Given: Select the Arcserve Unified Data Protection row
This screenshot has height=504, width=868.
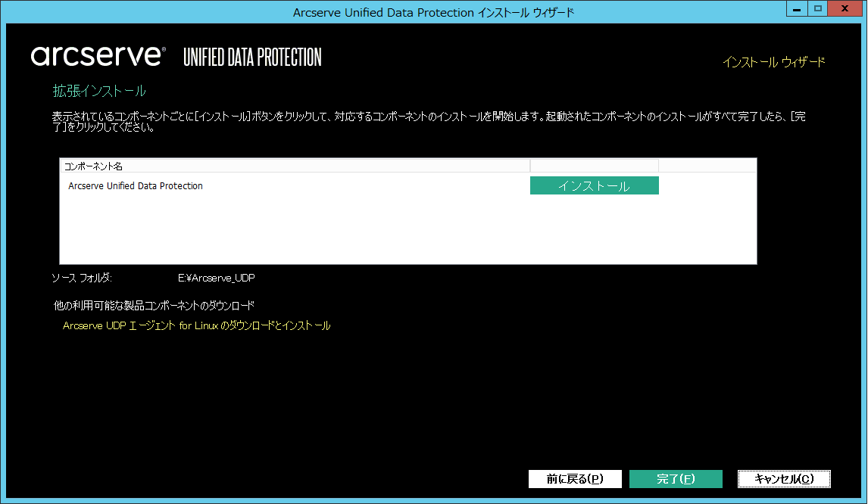Looking at the screenshot, I should [408, 186].
